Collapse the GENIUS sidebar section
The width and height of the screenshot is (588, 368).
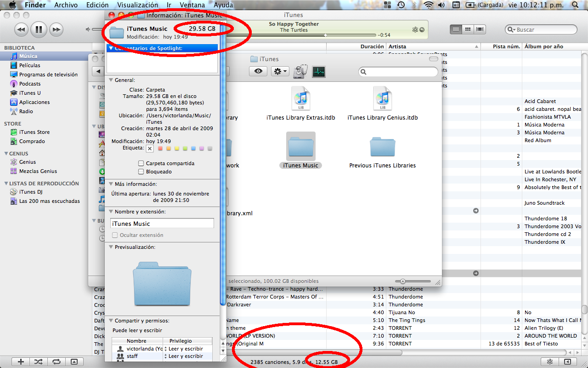6,154
